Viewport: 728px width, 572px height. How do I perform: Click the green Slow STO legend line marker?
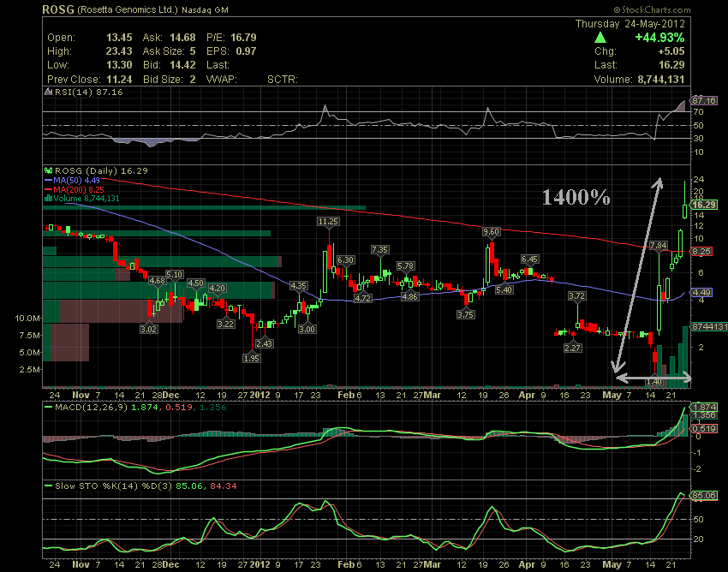point(48,486)
